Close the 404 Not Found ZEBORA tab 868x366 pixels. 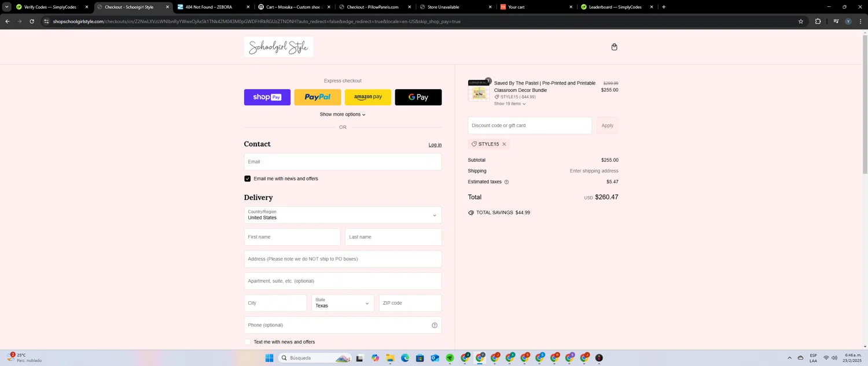[x=248, y=7]
